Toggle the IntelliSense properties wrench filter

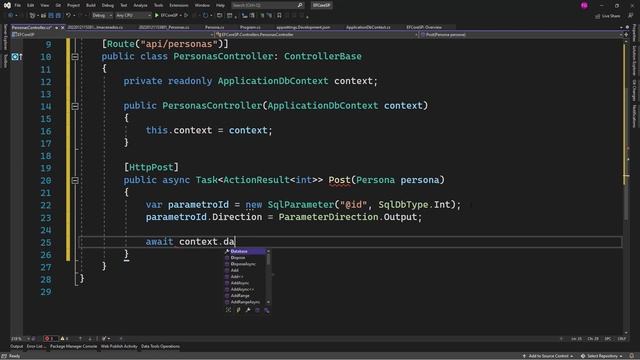tap(248, 310)
